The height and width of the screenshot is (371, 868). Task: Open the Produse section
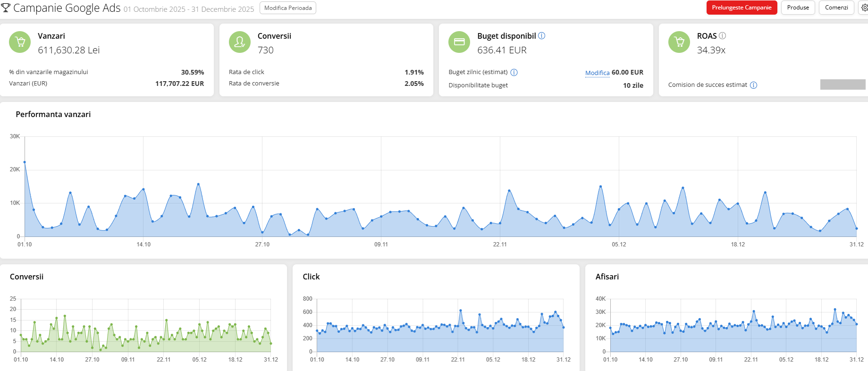(798, 8)
